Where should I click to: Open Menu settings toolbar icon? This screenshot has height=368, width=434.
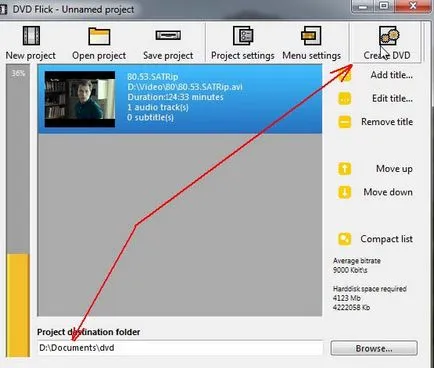tap(311, 35)
